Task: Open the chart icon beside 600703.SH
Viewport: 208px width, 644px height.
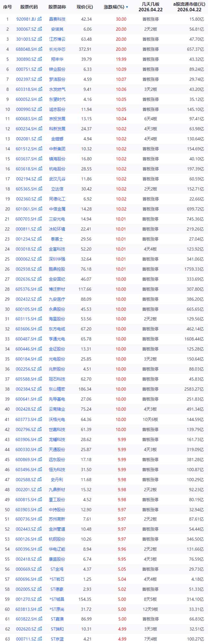Action: [40, 219]
